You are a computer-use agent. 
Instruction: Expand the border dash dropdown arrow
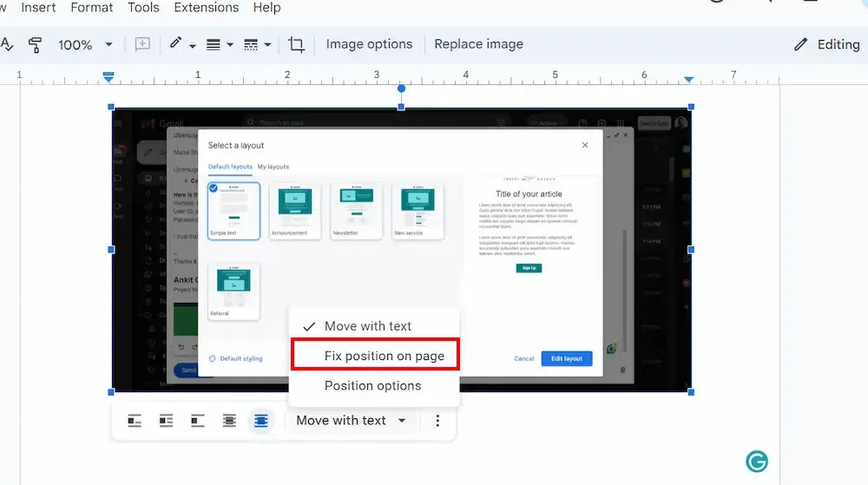coord(267,45)
